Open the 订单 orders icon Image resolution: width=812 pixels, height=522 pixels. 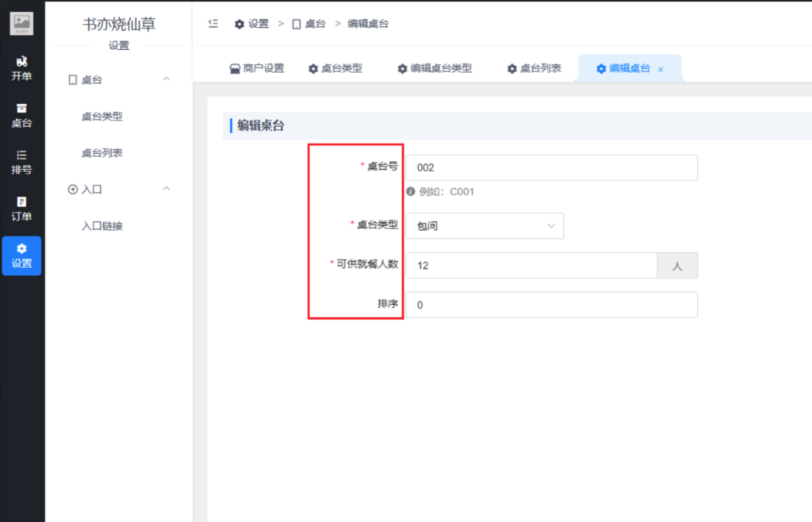[21, 208]
